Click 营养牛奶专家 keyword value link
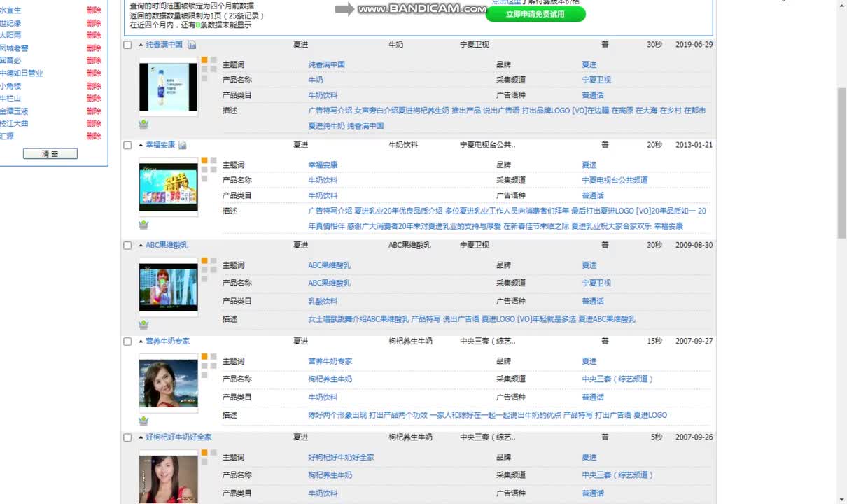Image resolution: width=847 pixels, height=504 pixels. point(330,362)
